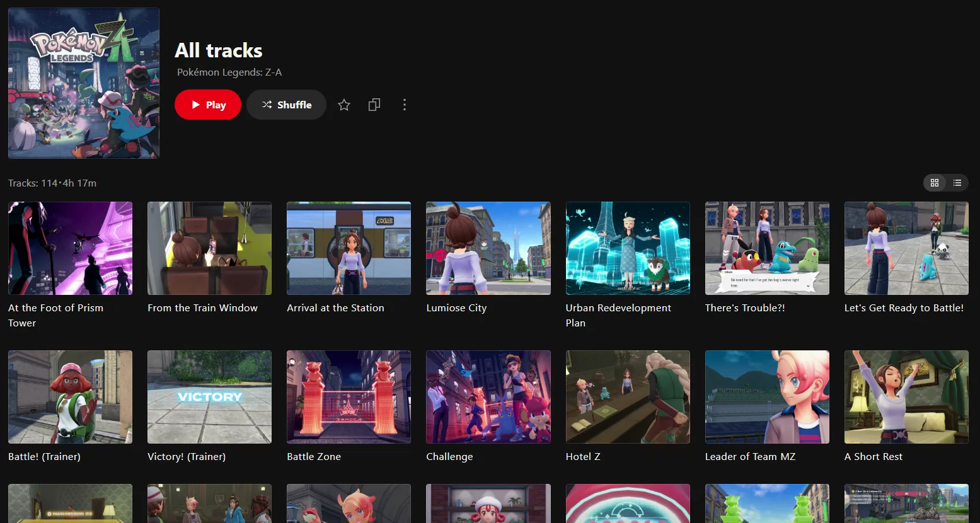This screenshot has height=523, width=980.
Task: Open Let's Get Ready to Battle! thumbnail
Action: click(906, 248)
